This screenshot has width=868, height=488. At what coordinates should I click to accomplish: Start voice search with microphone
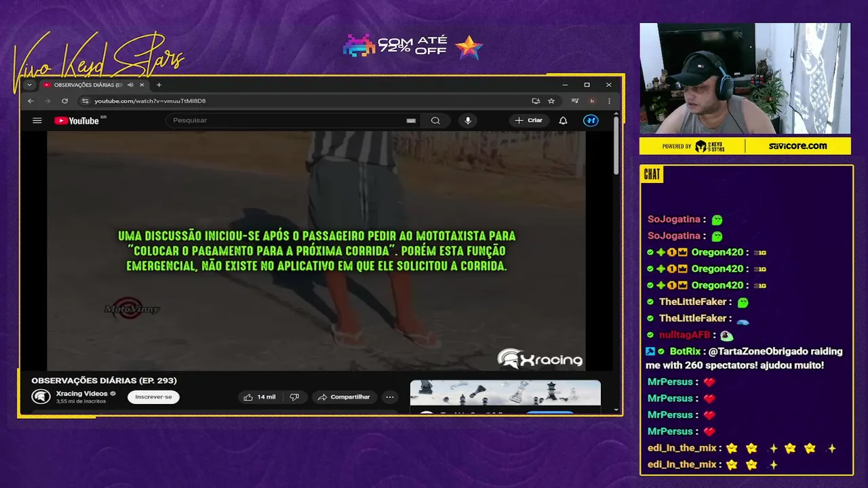point(467,121)
